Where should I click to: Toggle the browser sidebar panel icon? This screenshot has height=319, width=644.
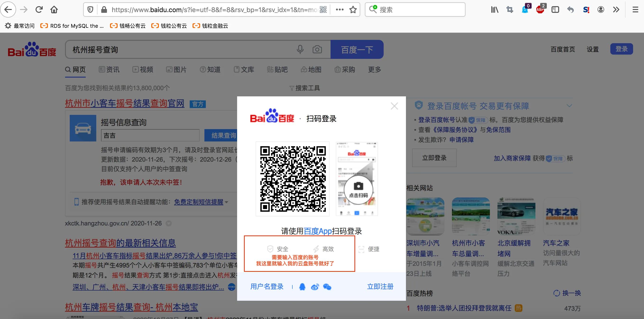coord(555,9)
